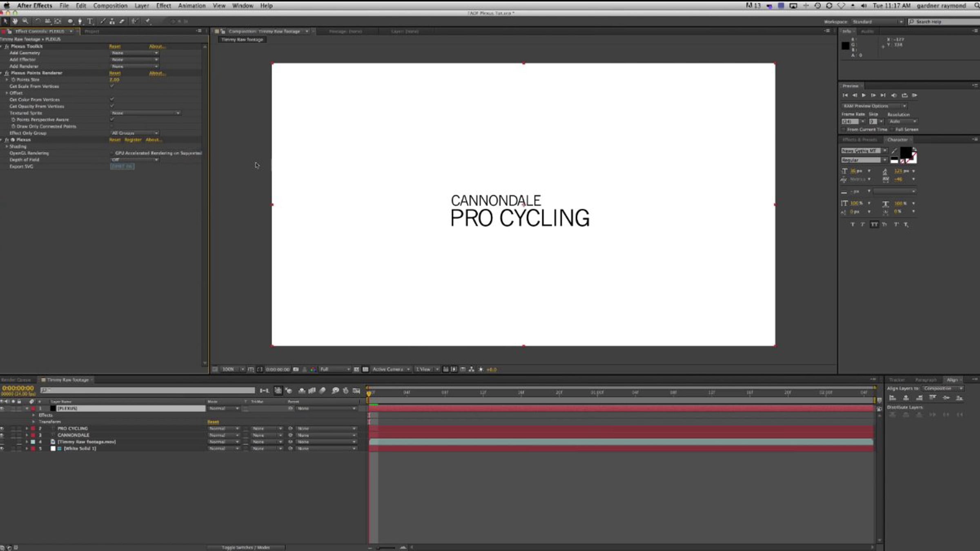This screenshot has height=551, width=980.
Task: Open Add Renderer dropdown
Action: coord(135,66)
